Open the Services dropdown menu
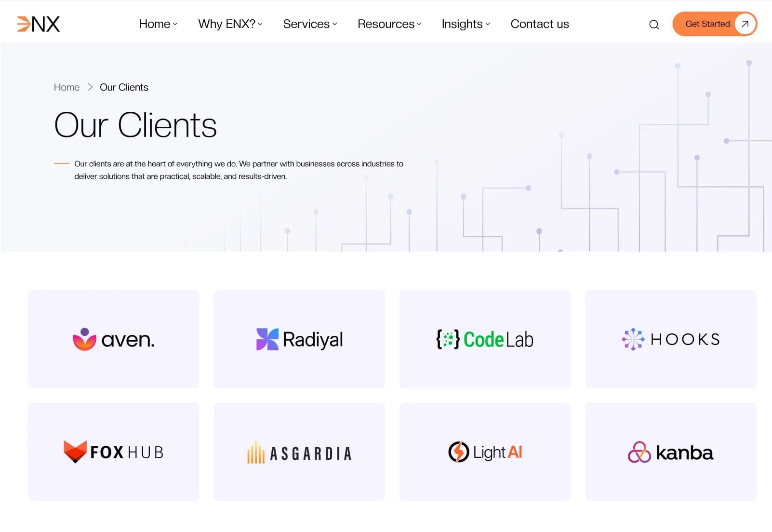 pyautogui.click(x=310, y=24)
